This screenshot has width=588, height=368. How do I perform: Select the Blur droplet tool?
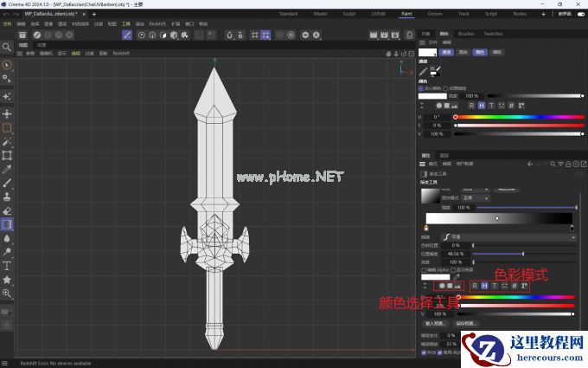[7, 238]
